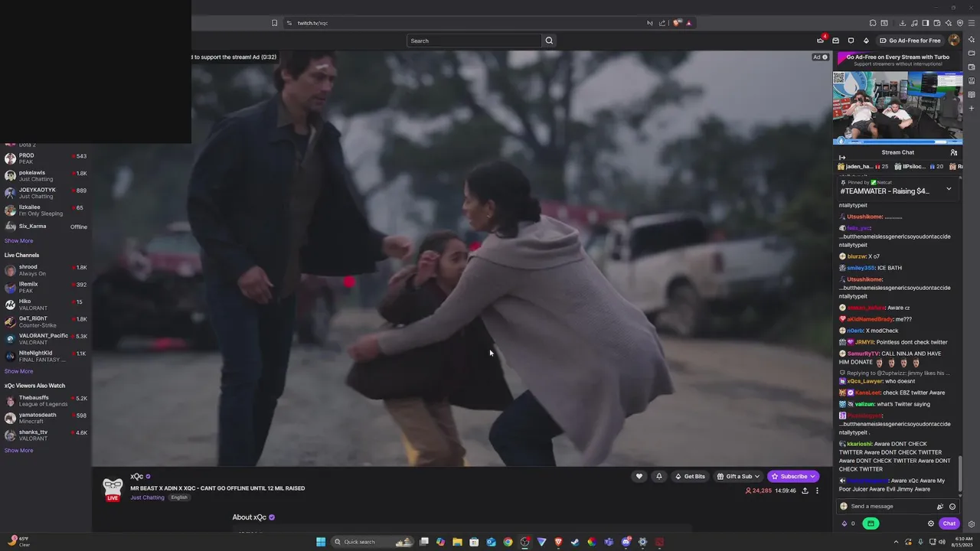980x551 pixels.
Task: Click the search magnifier button
Action: click(x=549, y=41)
